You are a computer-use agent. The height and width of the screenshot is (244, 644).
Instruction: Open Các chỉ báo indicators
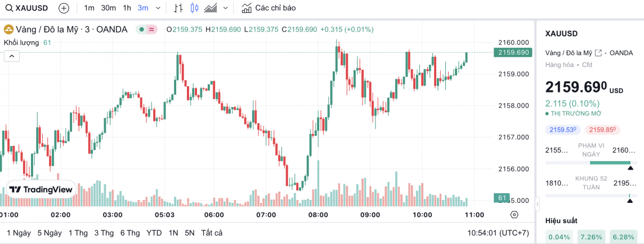(x=269, y=8)
